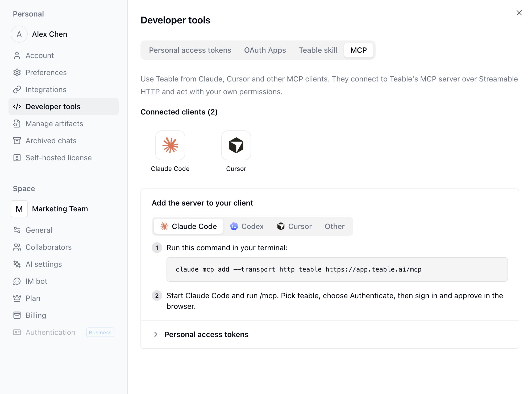
Task: Open Manage artifacts
Action: click(x=64, y=124)
